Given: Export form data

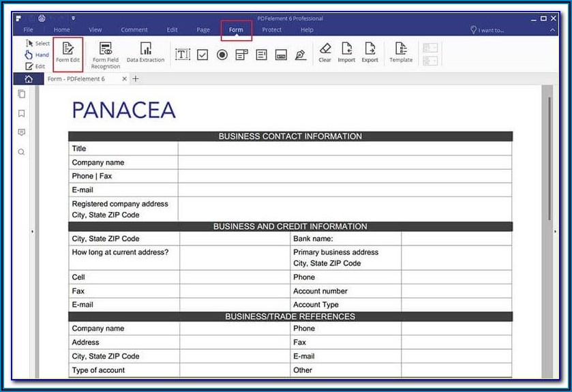Looking at the screenshot, I should (370, 52).
